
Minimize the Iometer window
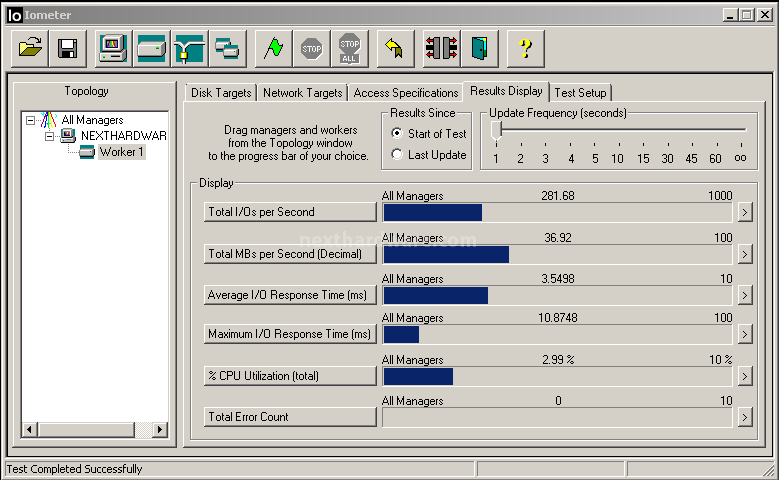tap(730, 15)
